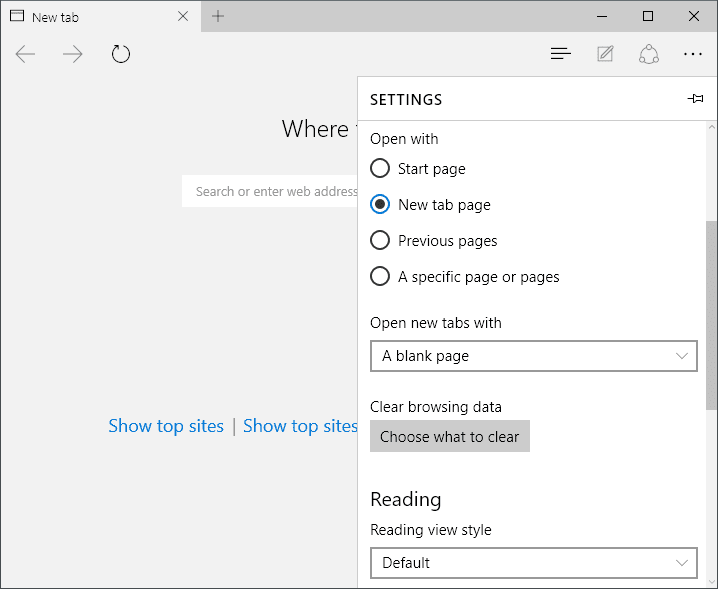Click the Share icon
Viewport: 718px width, 589px height.
click(649, 54)
